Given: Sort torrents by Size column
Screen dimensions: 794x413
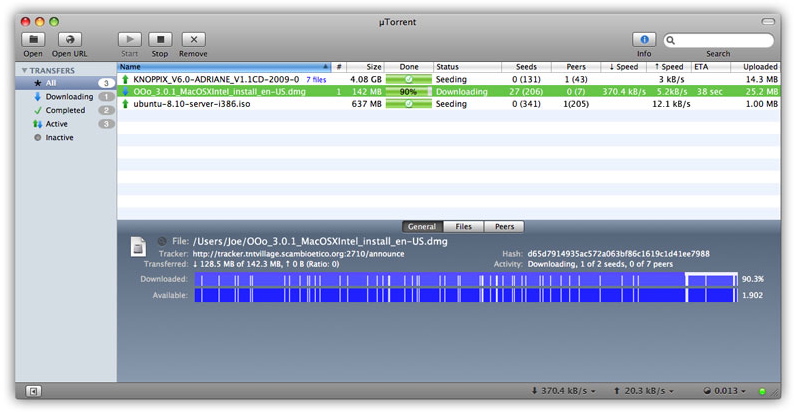Looking at the screenshot, I should point(365,67).
